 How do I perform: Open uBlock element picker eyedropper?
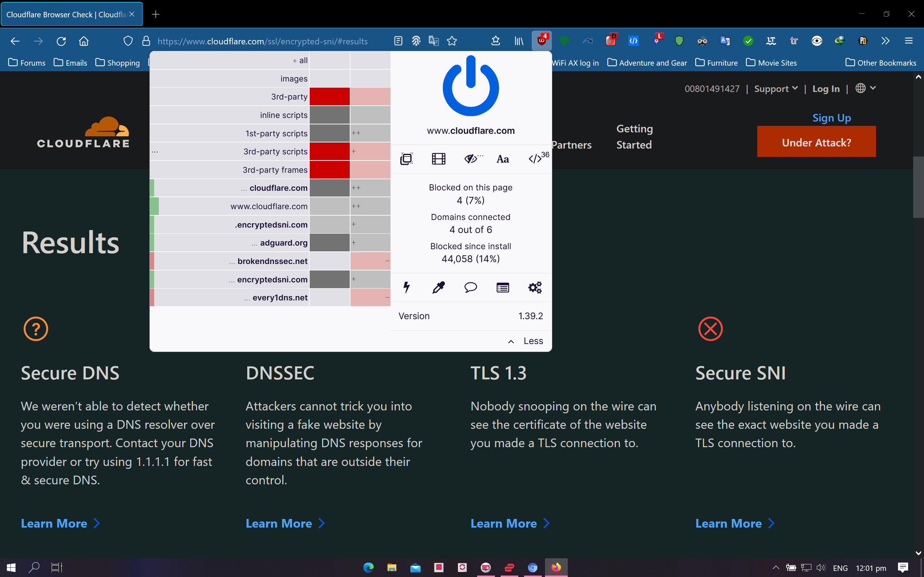click(x=438, y=287)
